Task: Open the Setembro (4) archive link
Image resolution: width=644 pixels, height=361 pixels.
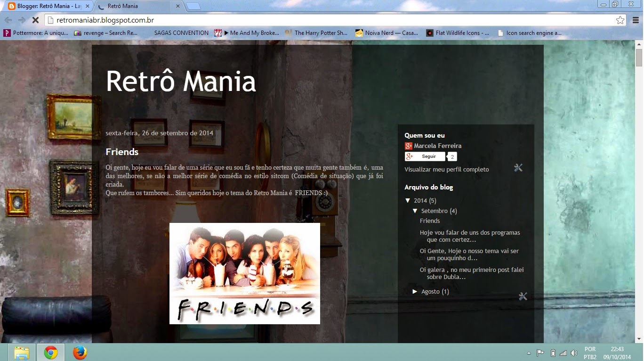Action: [x=439, y=211]
